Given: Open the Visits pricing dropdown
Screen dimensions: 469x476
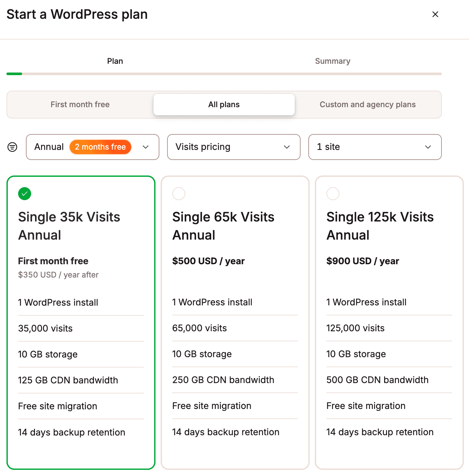Looking at the screenshot, I should [234, 147].
